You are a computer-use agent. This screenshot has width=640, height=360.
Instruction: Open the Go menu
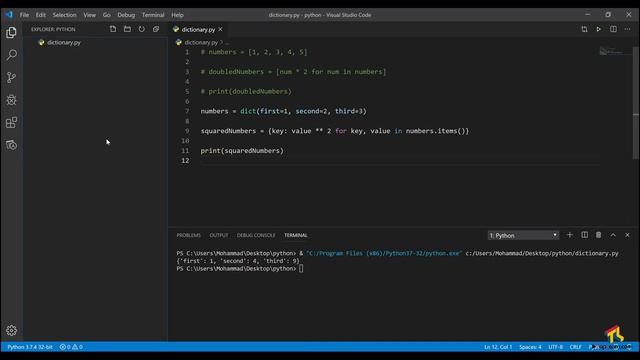point(107,15)
